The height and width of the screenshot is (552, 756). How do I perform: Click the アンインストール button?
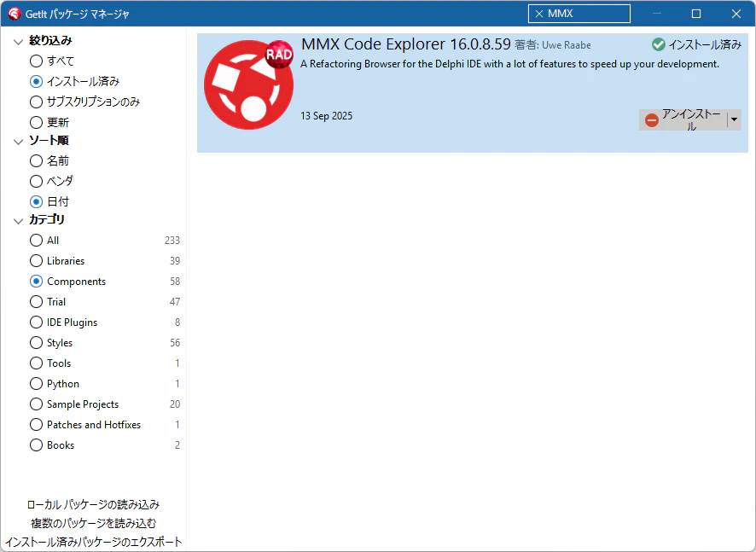click(x=683, y=119)
